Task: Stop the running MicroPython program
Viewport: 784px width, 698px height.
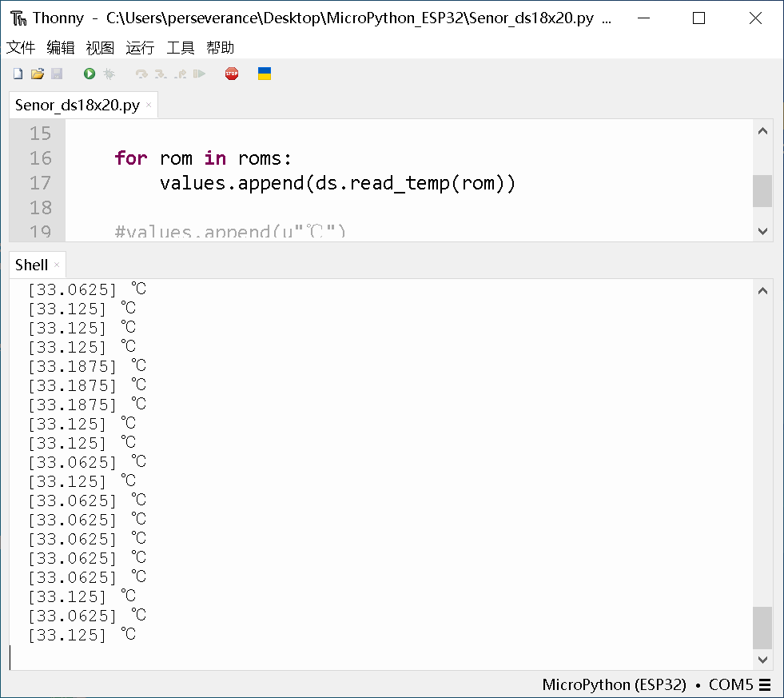Action: coord(231,73)
